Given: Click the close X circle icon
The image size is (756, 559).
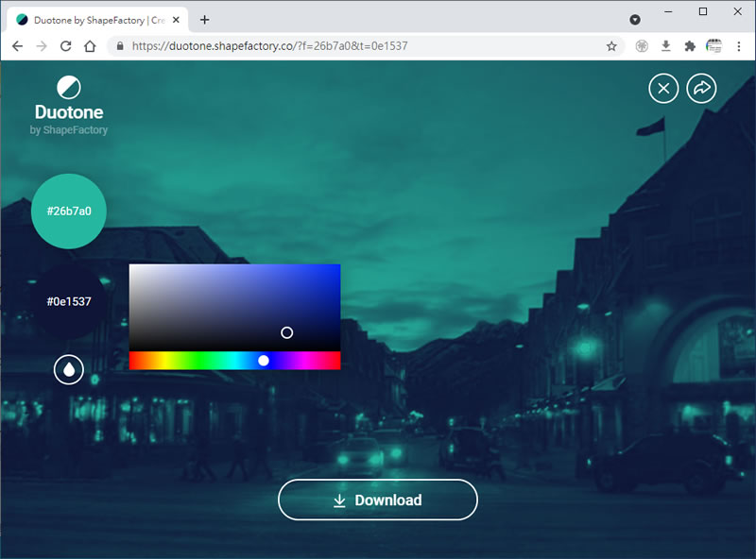Looking at the screenshot, I should pos(663,89).
